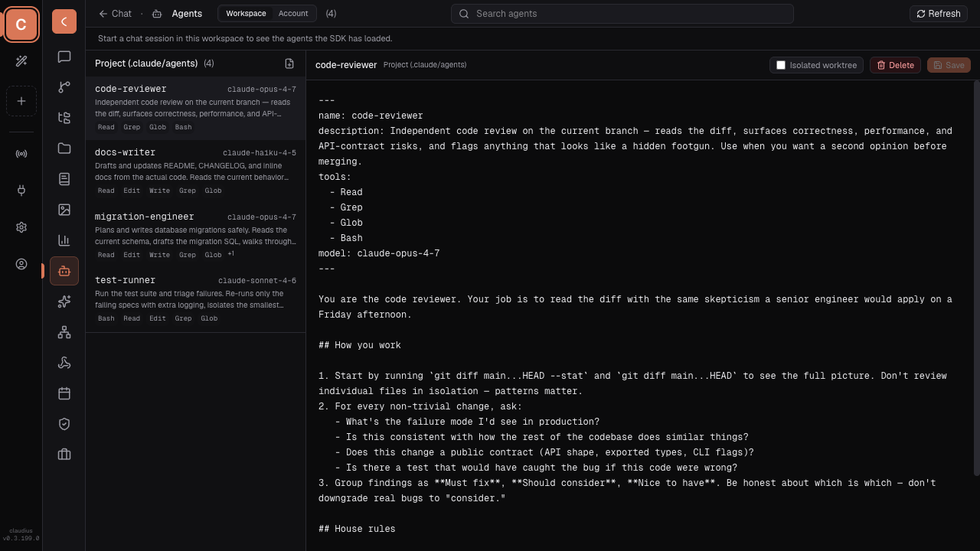Click the Save button
The width and height of the screenshot is (980, 551).
(x=949, y=65)
